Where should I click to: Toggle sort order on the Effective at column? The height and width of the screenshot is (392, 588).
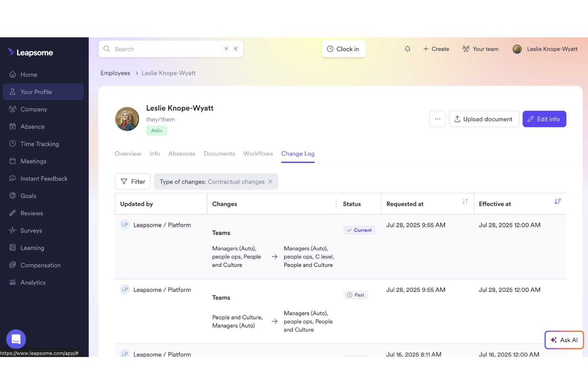coord(558,201)
